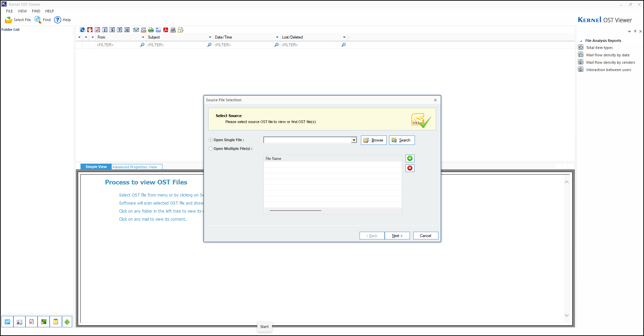Select the 7-day calendar view icon

119,30
